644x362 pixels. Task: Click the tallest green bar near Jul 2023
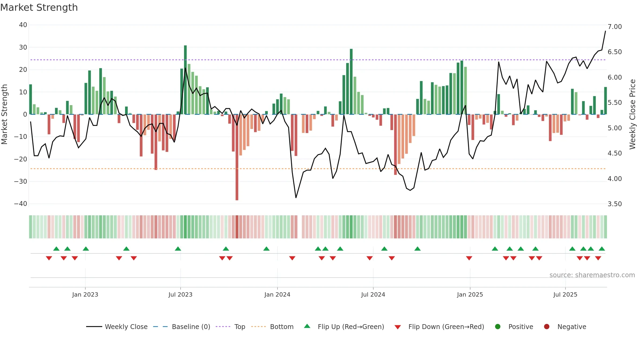click(185, 80)
